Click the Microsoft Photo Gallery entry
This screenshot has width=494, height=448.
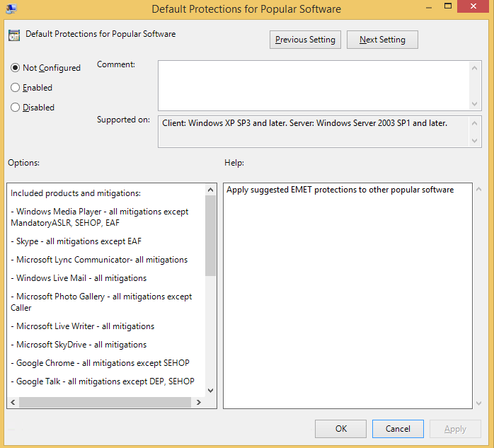tap(101, 301)
